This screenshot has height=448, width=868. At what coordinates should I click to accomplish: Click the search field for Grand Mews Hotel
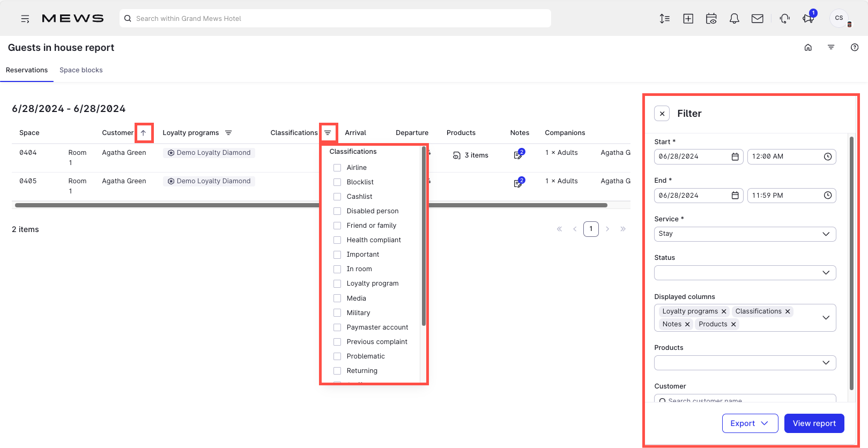click(x=335, y=18)
